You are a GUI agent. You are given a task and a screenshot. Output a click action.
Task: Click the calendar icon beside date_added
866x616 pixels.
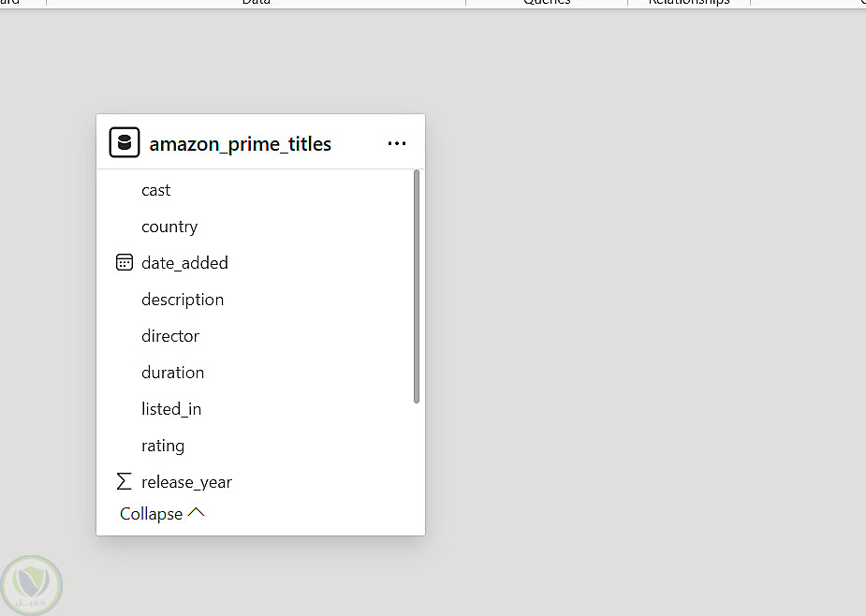tap(125, 263)
